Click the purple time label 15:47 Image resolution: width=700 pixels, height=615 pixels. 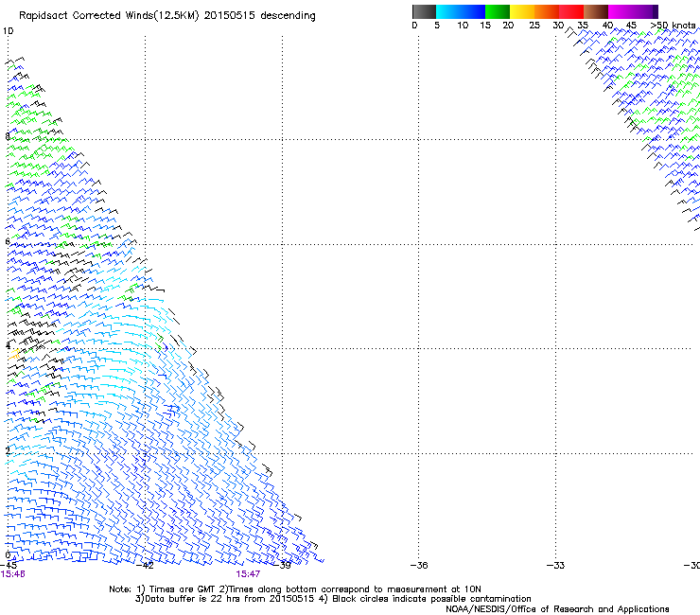click(x=248, y=574)
